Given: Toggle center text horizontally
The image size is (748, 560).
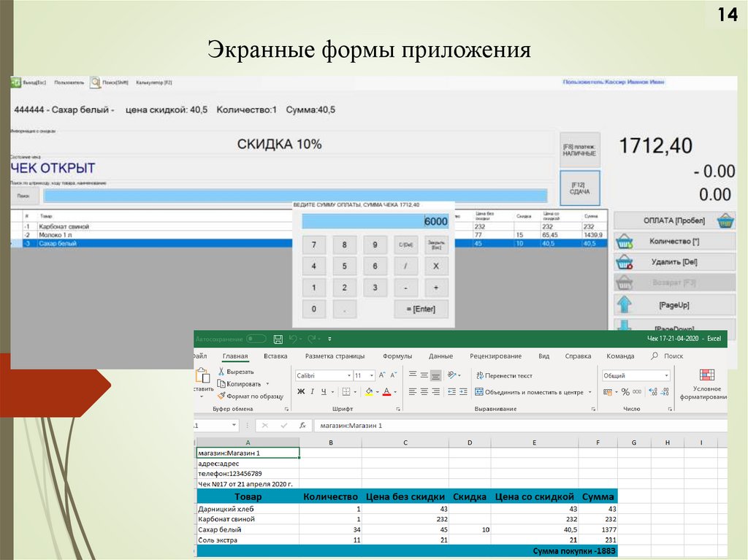Looking at the screenshot, I should pos(424,391).
